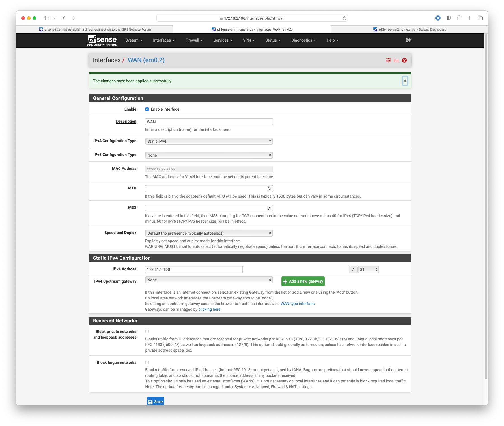Open the VPN menu
This screenshot has width=504, height=426.
click(x=249, y=40)
